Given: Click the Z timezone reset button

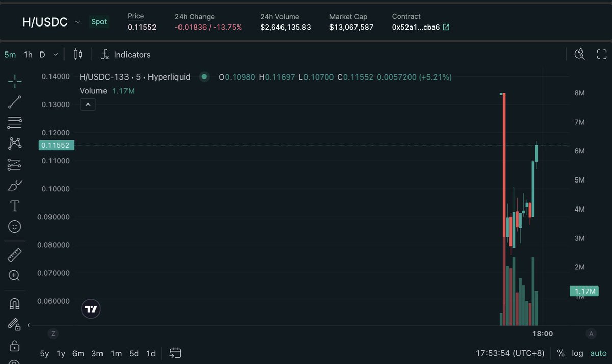Looking at the screenshot, I should pos(53,334).
